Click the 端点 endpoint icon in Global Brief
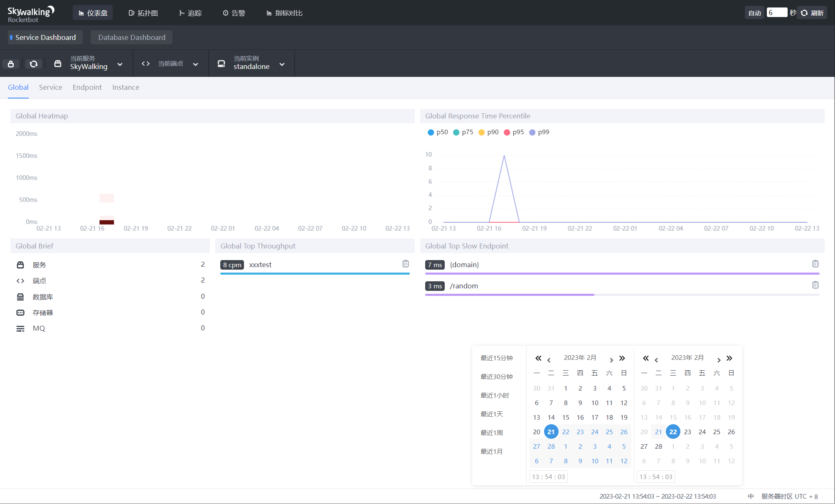 [20, 281]
